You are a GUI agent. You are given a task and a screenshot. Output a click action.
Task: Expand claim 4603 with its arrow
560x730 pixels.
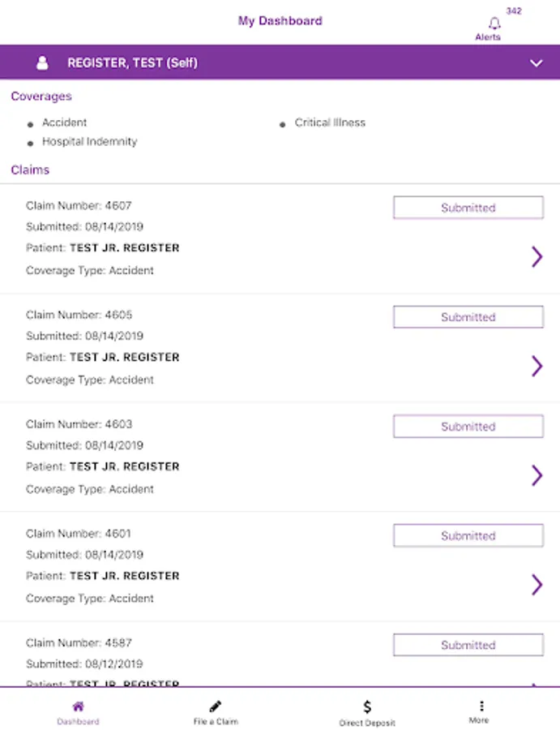(x=536, y=475)
